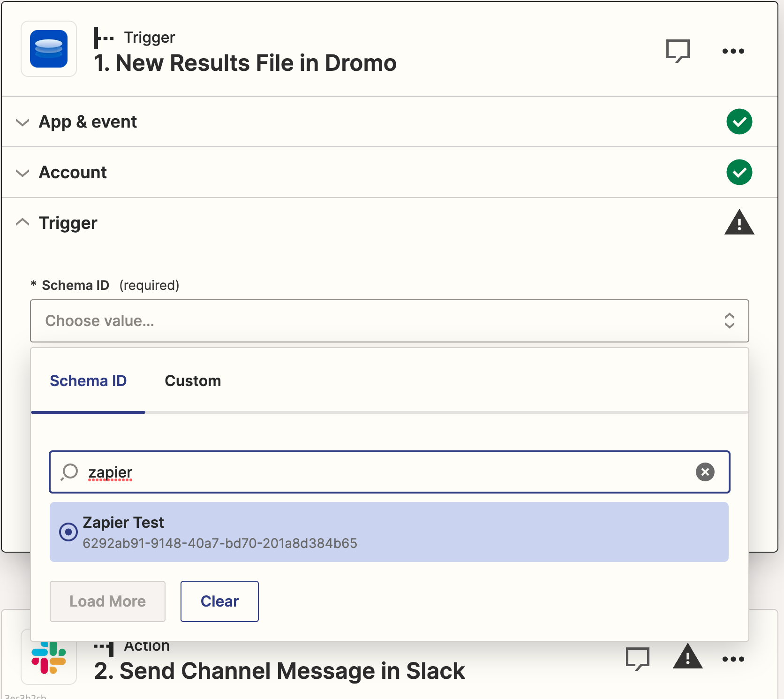The image size is (784, 699).
Task: Click the warning triangle in the Trigger section
Action: (x=739, y=222)
